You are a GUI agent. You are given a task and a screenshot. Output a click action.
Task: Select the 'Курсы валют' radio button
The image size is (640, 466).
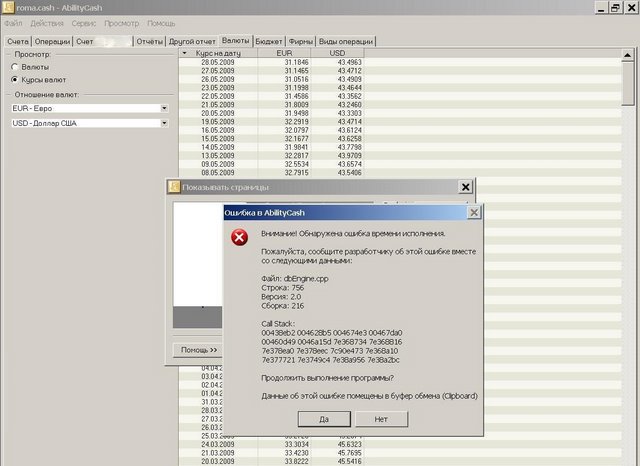pyautogui.click(x=14, y=79)
